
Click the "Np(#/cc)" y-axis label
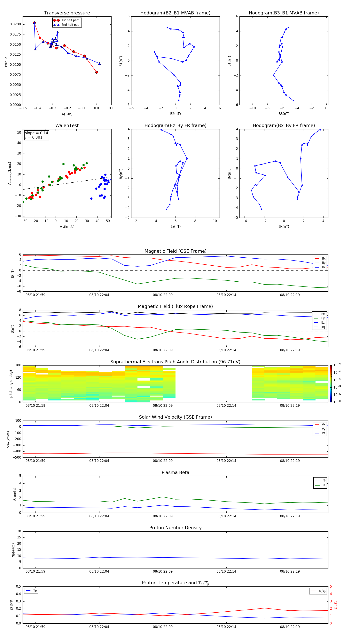point(13,550)
